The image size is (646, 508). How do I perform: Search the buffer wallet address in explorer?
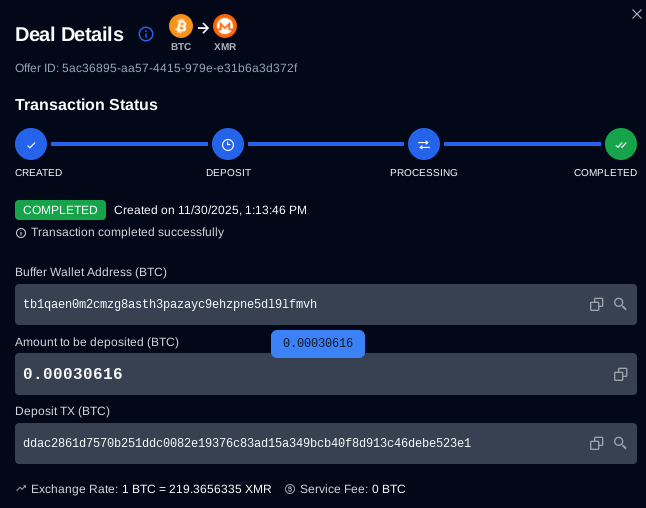click(x=620, y=304)
